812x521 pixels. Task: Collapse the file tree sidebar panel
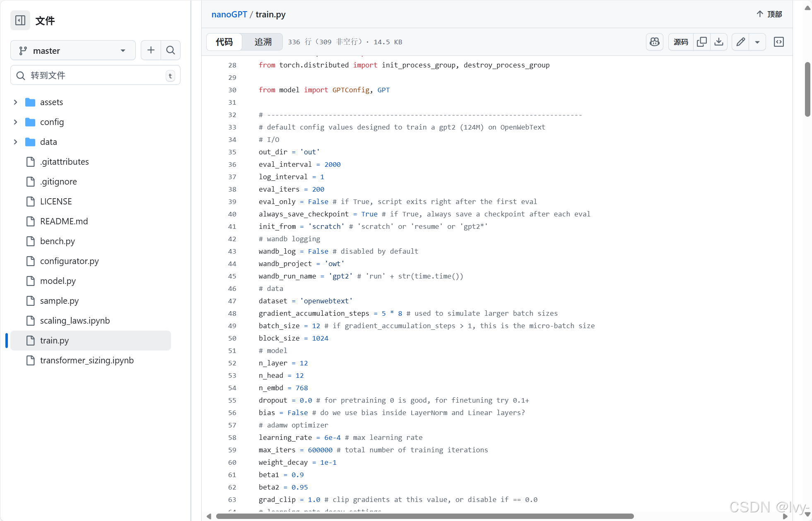20,20
